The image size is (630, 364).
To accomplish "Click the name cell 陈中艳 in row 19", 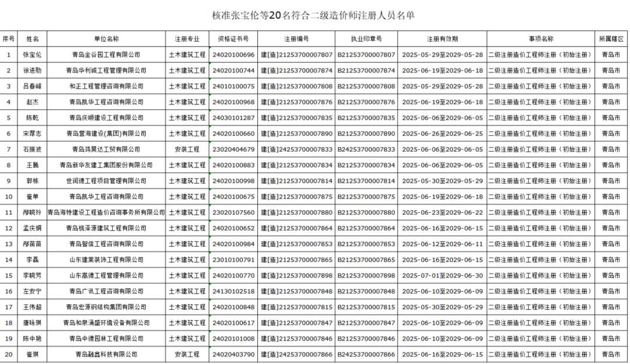I will 32,338.
